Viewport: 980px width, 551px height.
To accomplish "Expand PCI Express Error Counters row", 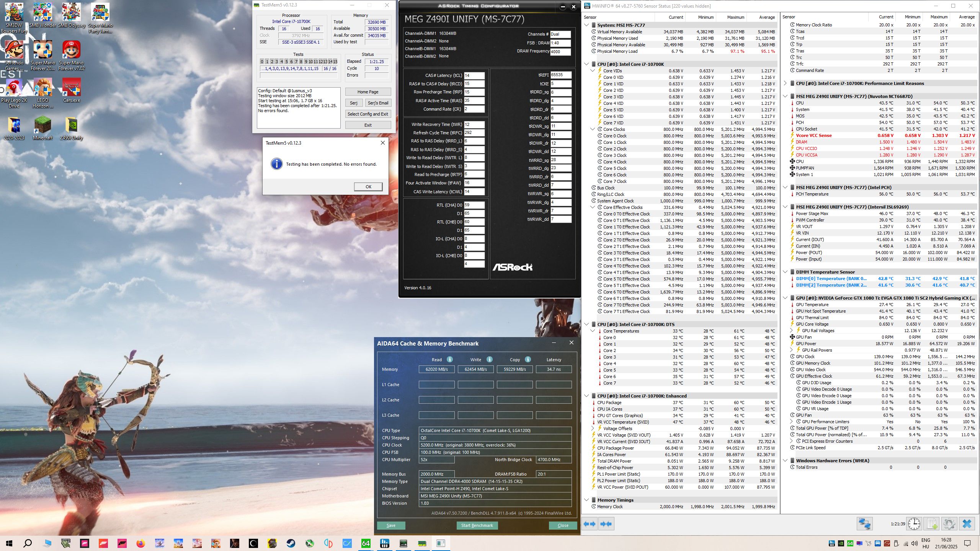I will point(791,441).
